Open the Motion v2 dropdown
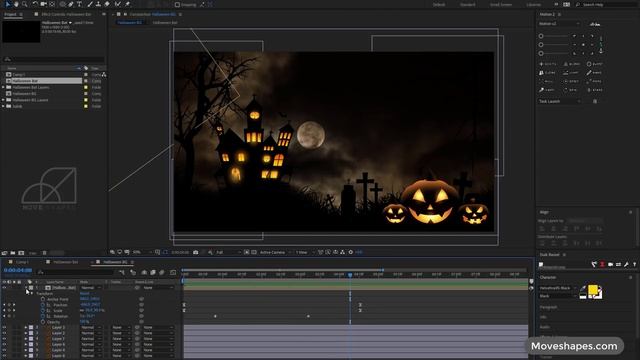This screenshot has height=360, width=640. (x=559, y=24)
